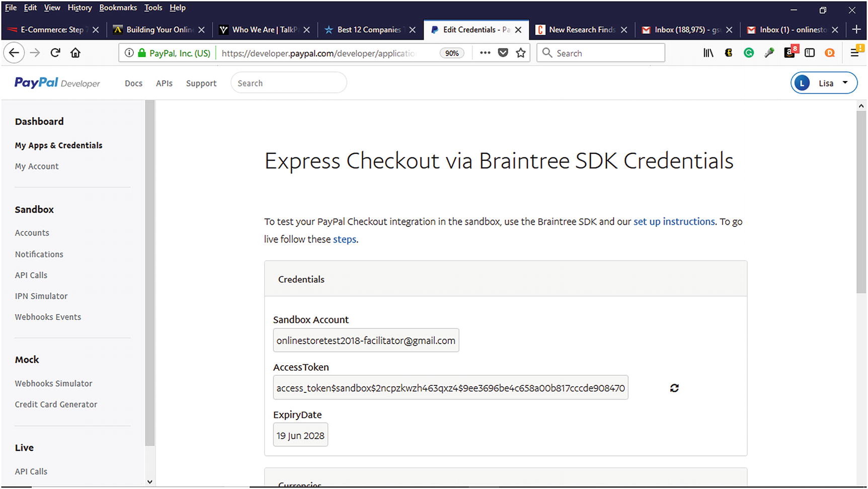
Task: Follow the set up instructions link
Action: click(x=674, y=221)
